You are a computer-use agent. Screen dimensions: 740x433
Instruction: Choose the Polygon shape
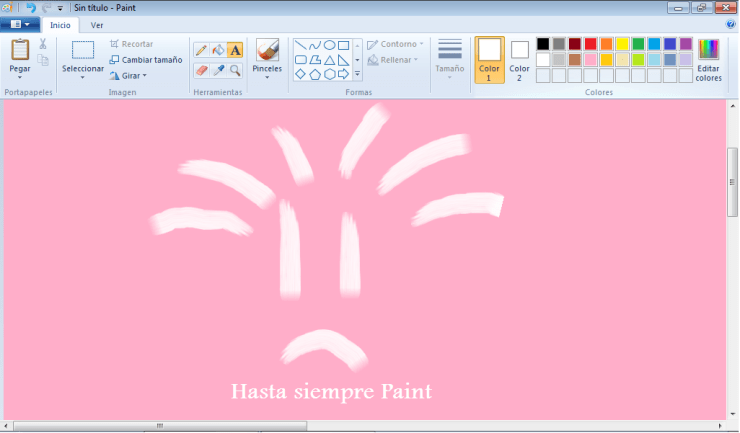(315, 60)
